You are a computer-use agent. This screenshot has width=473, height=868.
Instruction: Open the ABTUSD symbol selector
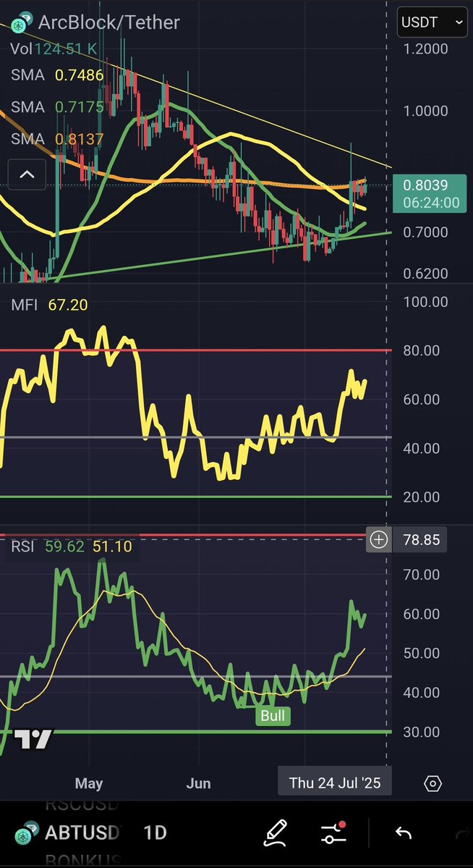pos(82,833)
